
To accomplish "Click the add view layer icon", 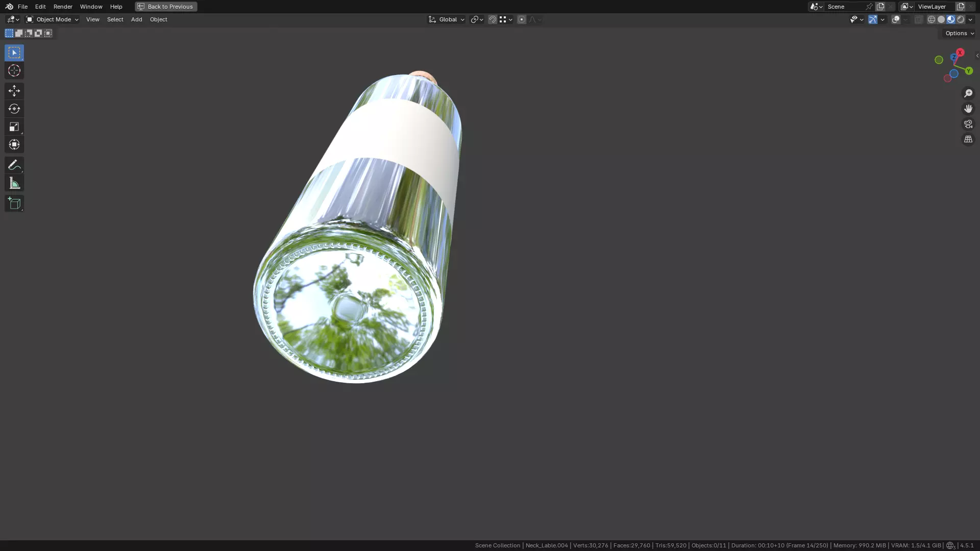I will click(961, 7).
